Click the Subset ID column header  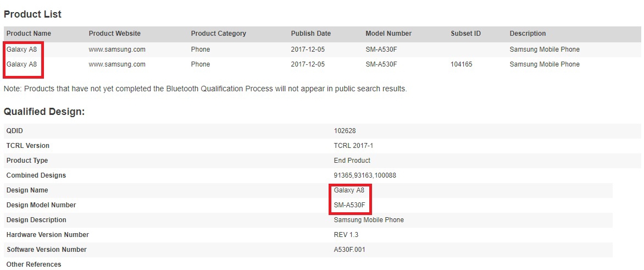pyautogui.click(x=465, y=34)
